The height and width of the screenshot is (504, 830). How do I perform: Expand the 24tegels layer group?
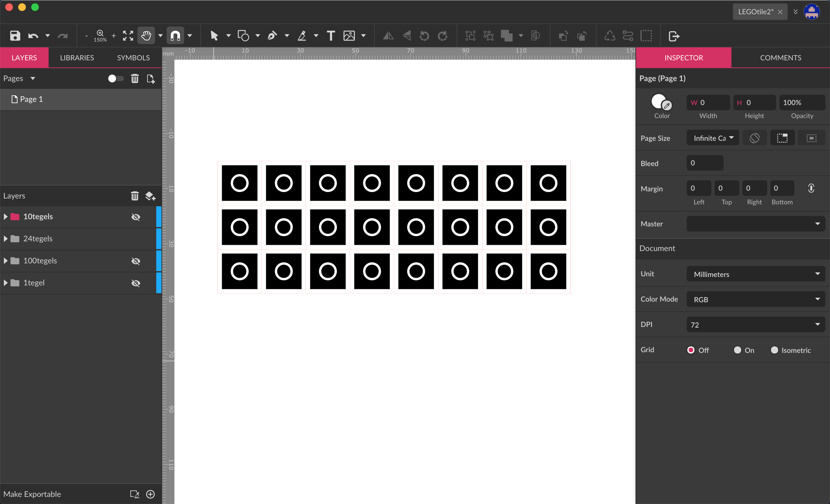6,238
